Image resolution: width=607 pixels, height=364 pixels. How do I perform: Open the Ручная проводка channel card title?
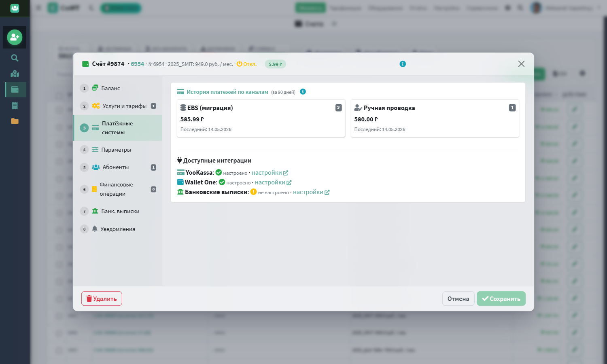(389, 108)
